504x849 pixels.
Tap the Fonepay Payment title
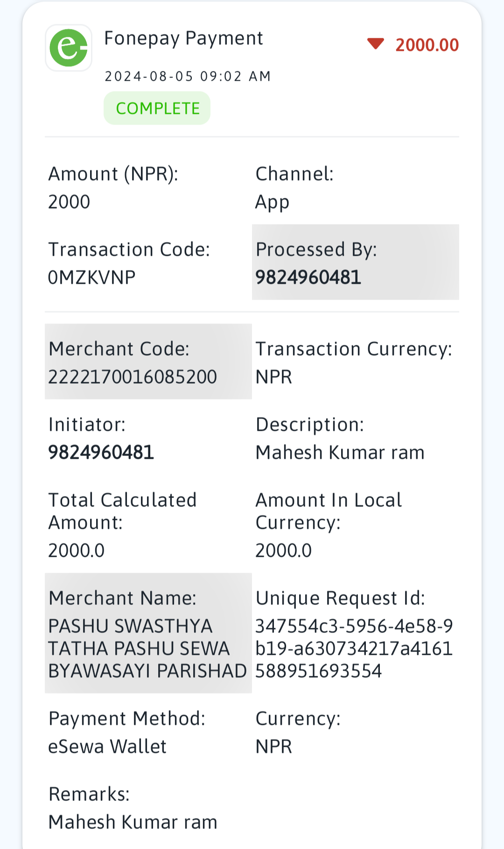click(x=183, y=38)
